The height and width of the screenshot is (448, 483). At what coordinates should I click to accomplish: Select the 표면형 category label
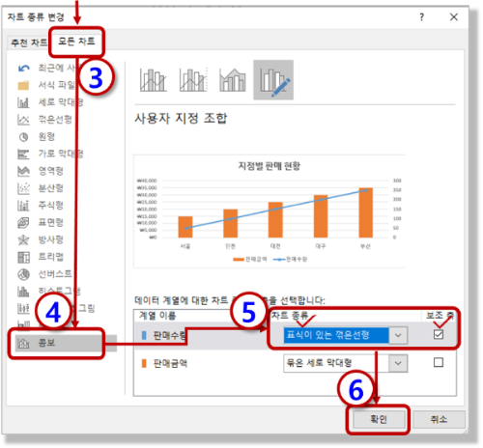[x=51, y=222]
